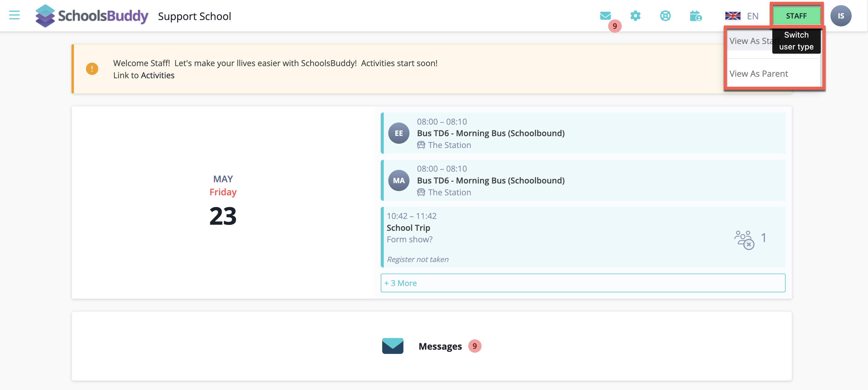The width and height of the screenshot is (868, 390).
Task: Open the settings gear icon
Action: [x=635, y=16]
